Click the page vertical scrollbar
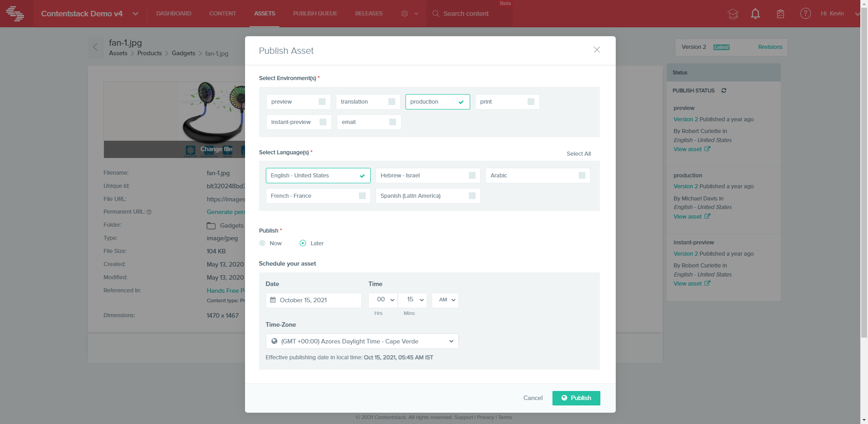The width and height of the screenshot is (868, 424). (x=864, y=172)
